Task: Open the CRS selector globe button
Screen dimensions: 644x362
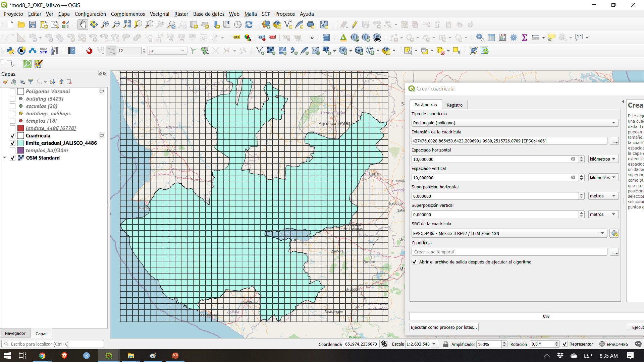Action: click(614, 233)
